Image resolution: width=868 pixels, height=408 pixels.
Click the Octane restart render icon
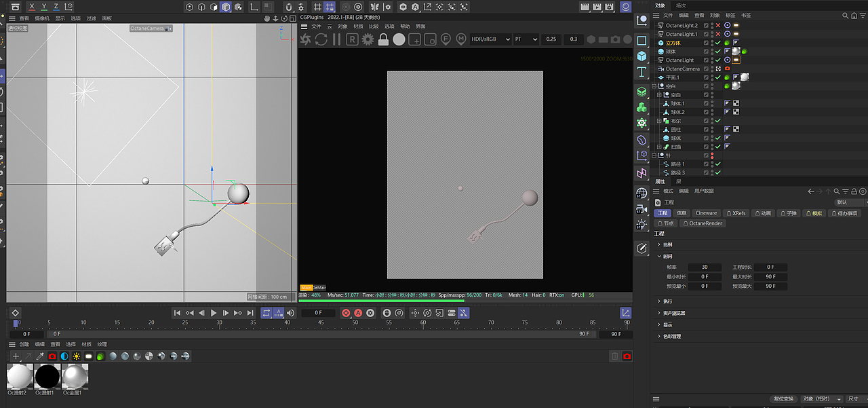point(321,39)
